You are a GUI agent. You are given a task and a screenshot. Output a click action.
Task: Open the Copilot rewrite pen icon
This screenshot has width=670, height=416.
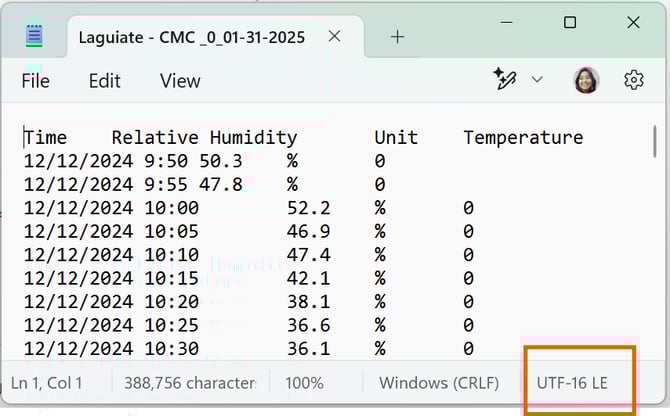[x=505, y=80]
